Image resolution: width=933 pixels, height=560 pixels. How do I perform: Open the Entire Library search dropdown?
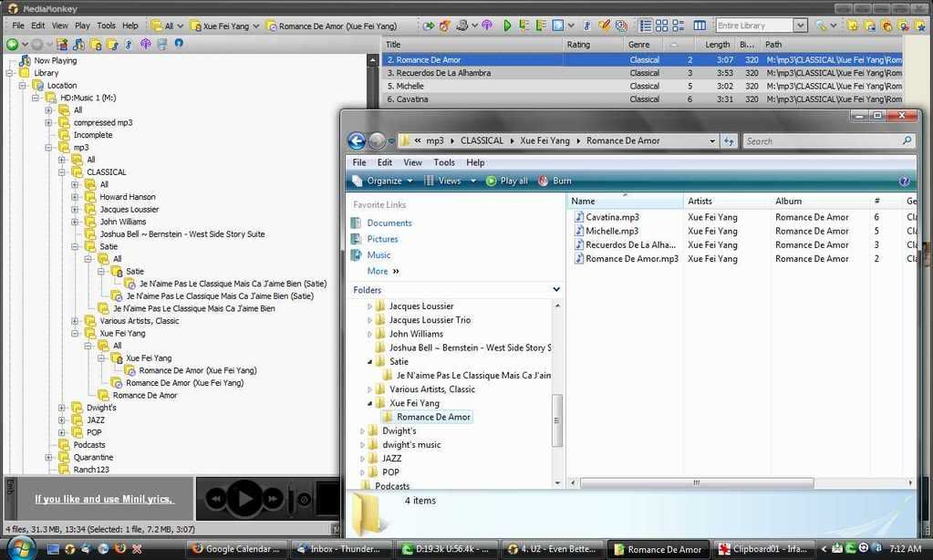[800, 26]
